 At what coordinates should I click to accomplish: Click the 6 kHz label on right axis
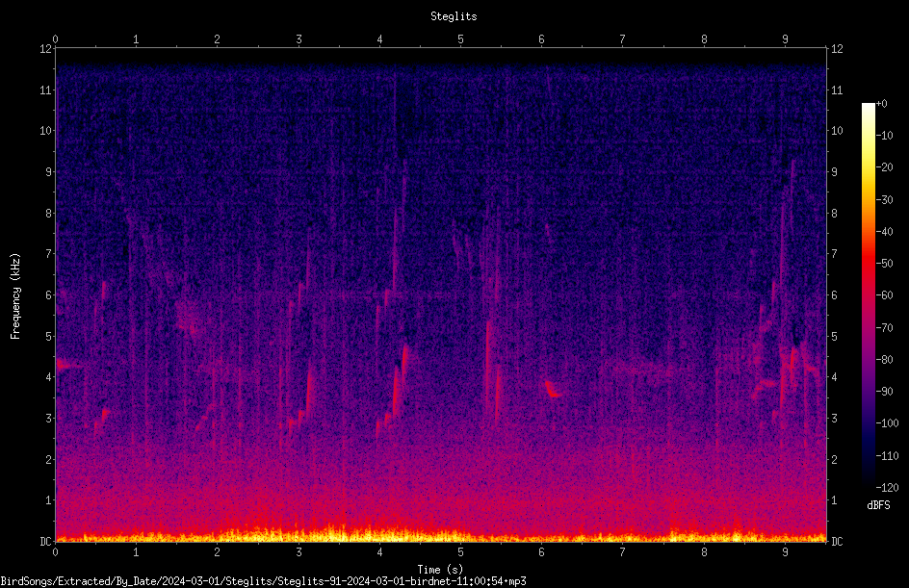point(834,294)
